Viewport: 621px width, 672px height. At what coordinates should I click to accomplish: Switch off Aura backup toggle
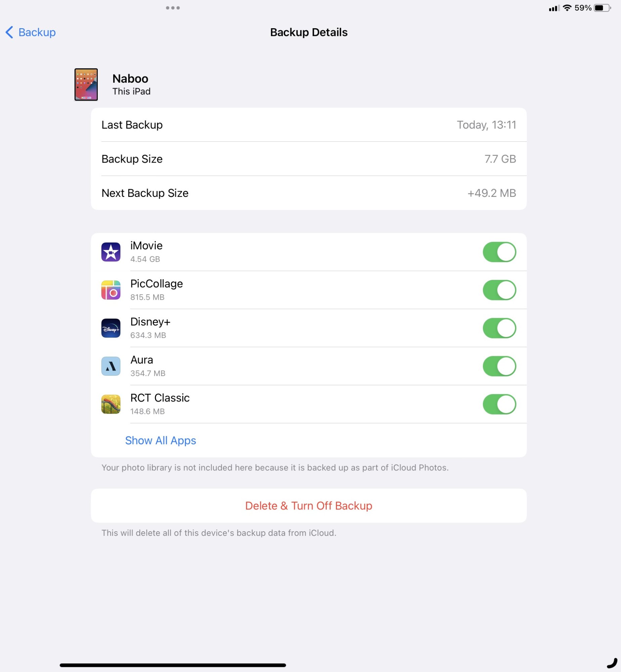pyautogui.click(x=499, y=366)
